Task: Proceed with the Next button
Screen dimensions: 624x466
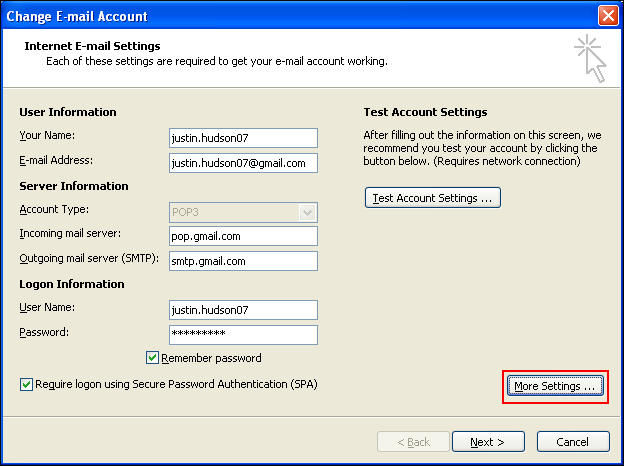Action: pyautogui.click(x=488, y=442)
